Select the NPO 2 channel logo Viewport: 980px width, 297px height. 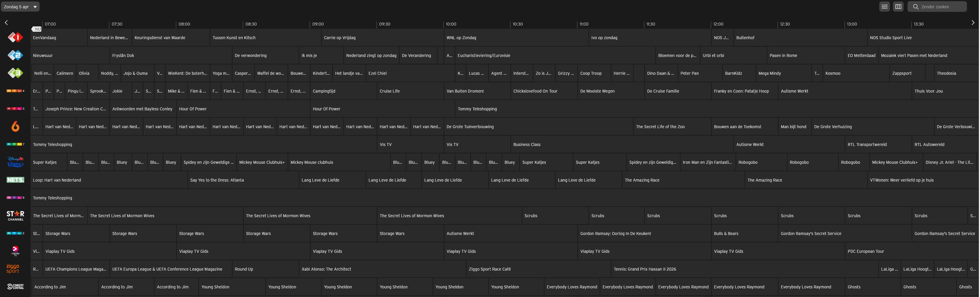tap(15, 55)
